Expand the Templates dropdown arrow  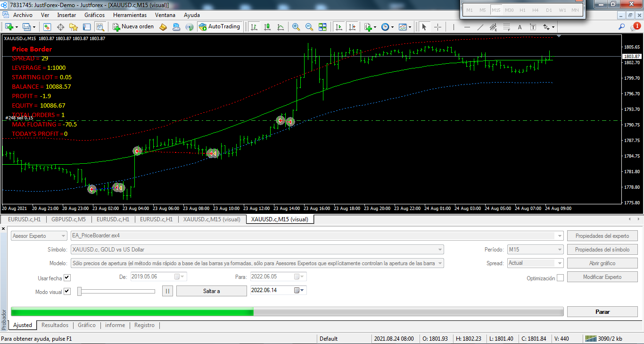(x=410, y=27)
